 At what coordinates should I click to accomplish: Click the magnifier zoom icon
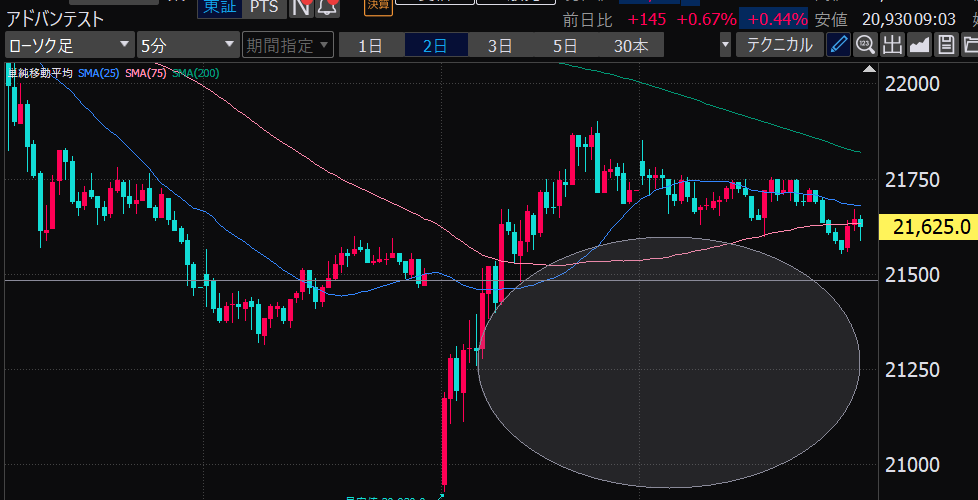click(865, 45)
